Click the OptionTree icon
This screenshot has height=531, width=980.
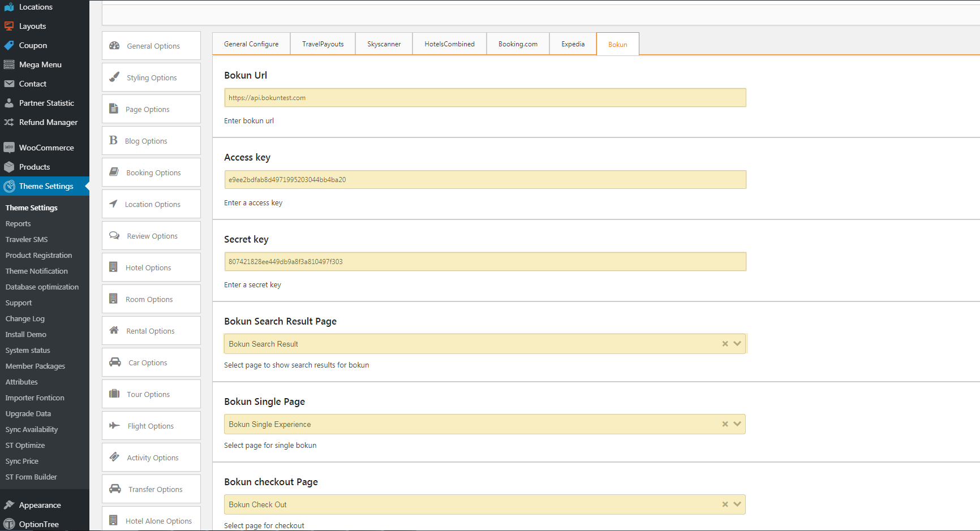(9, 524)
